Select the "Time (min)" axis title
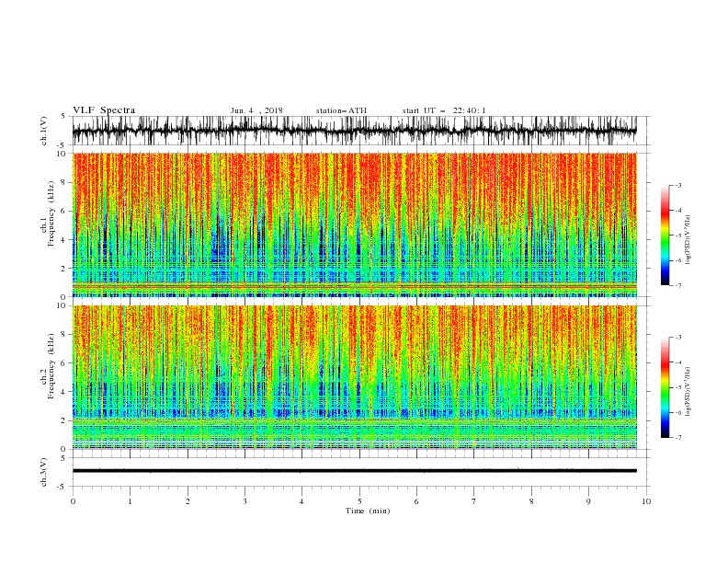Screen dimensions: 728x563 point(368,511)
